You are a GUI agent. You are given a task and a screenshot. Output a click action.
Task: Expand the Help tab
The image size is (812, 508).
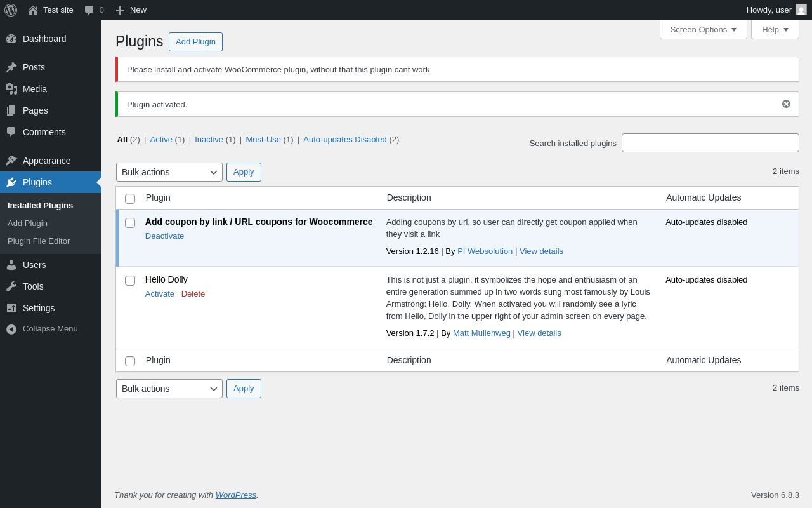point(775,29)
